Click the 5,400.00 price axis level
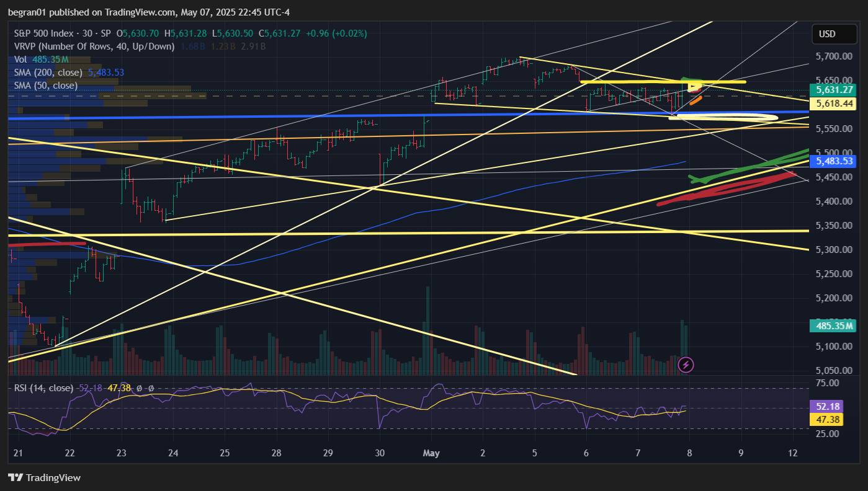This screenshot has height=491, width=868. tap(834, 201)
